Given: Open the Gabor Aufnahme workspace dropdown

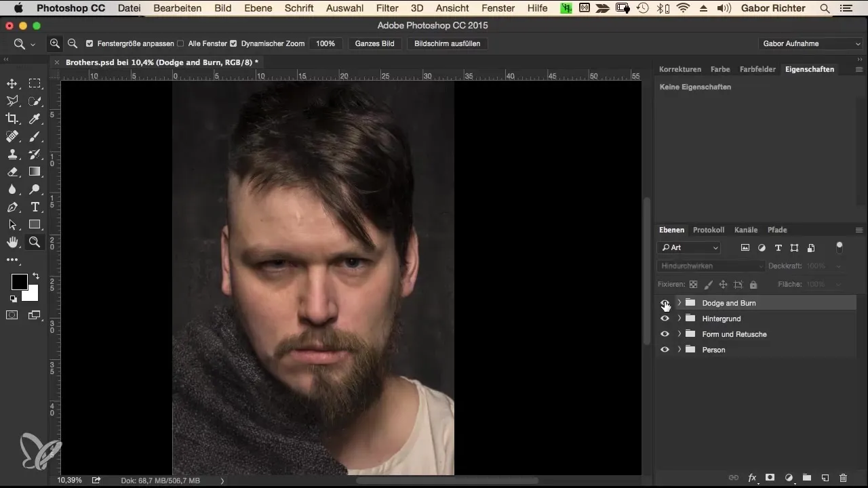Looking at the screenshot, I should [810, 43].
